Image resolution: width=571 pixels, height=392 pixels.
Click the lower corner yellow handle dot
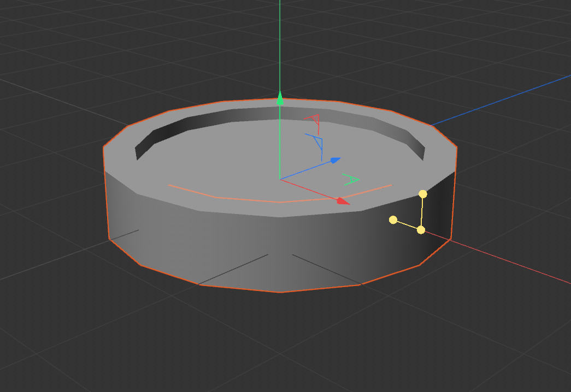point(421,230)
